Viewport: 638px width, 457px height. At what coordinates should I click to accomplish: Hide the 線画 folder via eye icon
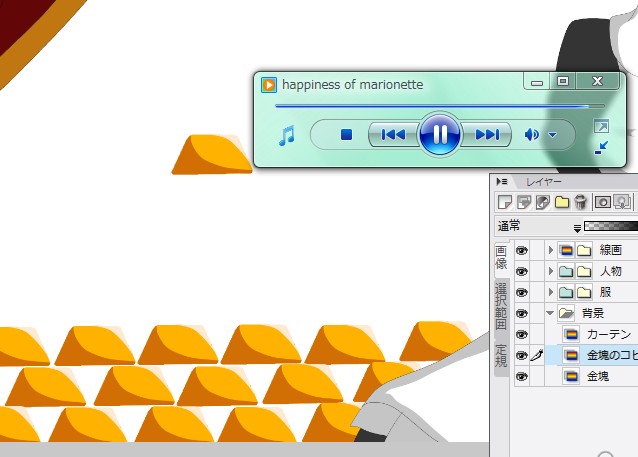pyautogui.click(x=522, y=250)
